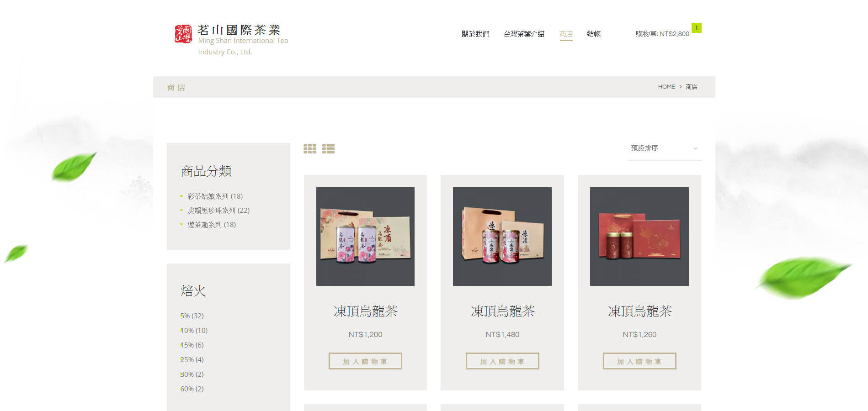The width and height of the screenshot is (868, 411).
Task: Open the red gift box tea thumbnail
Action: [x=639, y=237]
